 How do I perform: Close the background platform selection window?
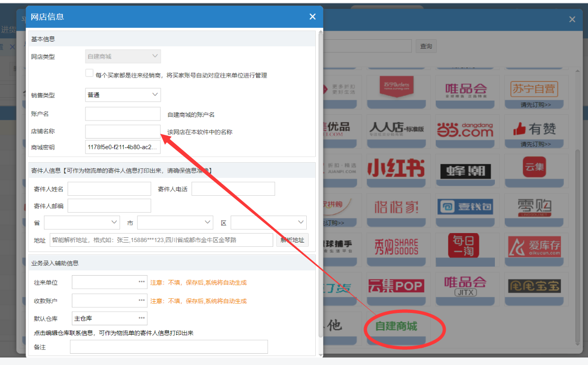[x=572, y=19]
